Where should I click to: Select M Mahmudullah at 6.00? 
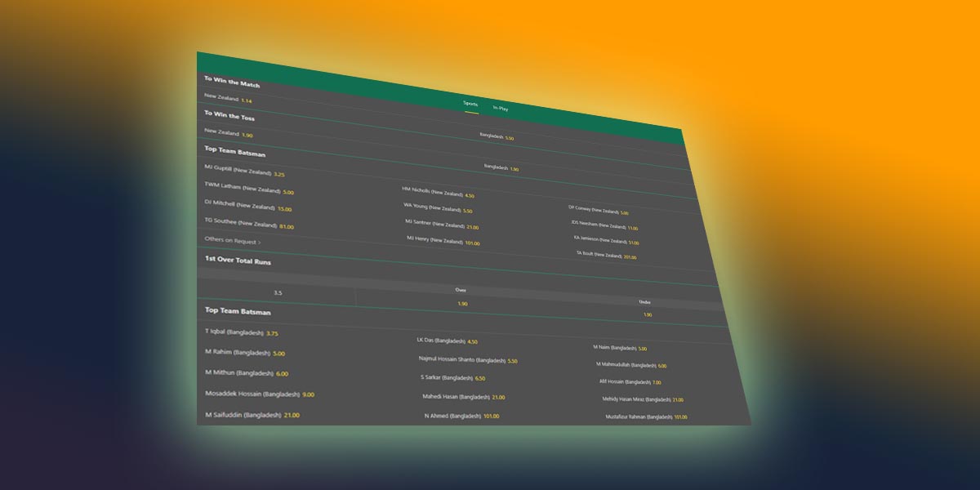[632, 365]
